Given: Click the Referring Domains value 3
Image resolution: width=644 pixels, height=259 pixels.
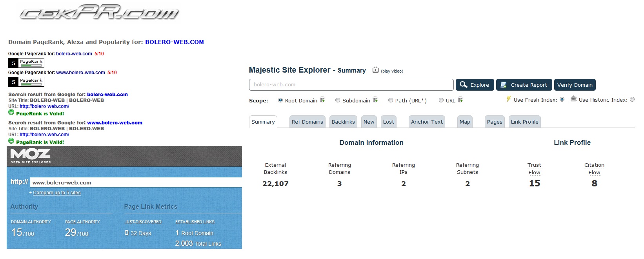Looking at the screenshot, I should coord(339,184).
